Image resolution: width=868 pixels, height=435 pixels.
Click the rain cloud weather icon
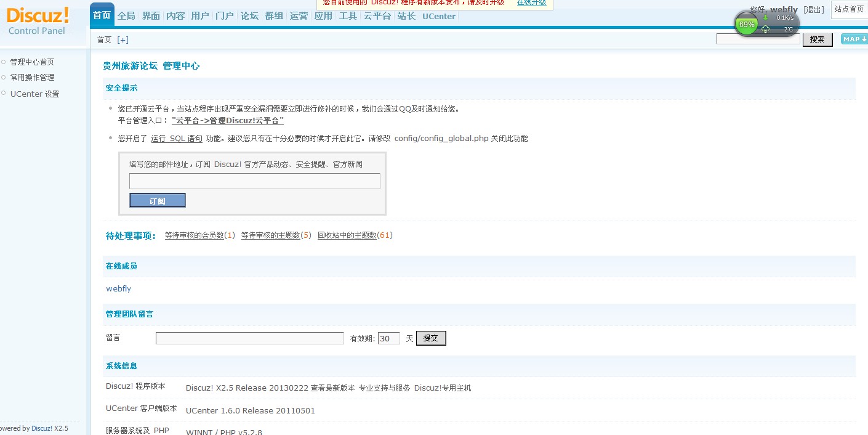(x=766, y=29)
